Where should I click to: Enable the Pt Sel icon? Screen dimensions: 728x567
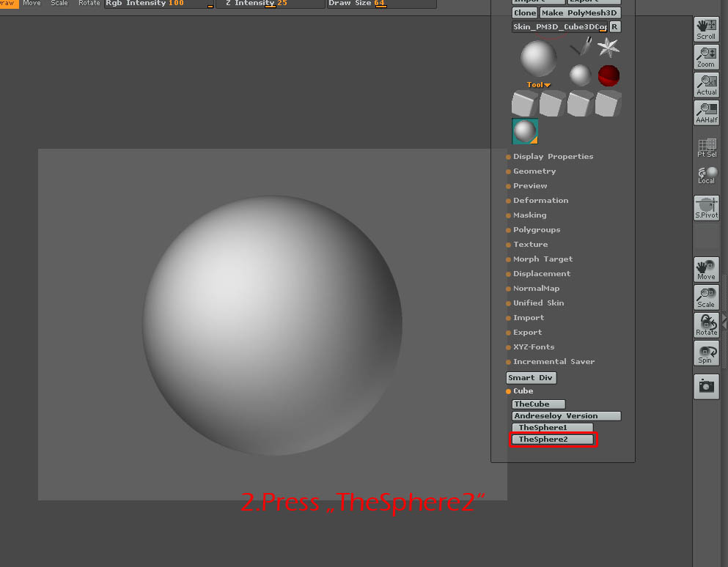[705, 146]
